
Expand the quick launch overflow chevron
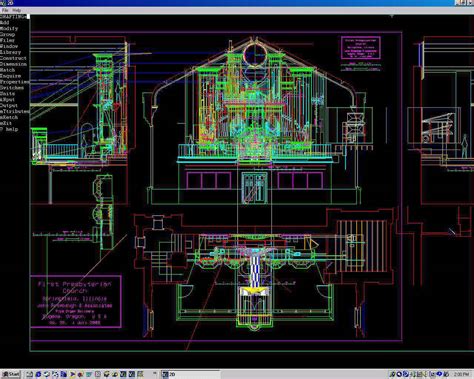tap(155, 374)
